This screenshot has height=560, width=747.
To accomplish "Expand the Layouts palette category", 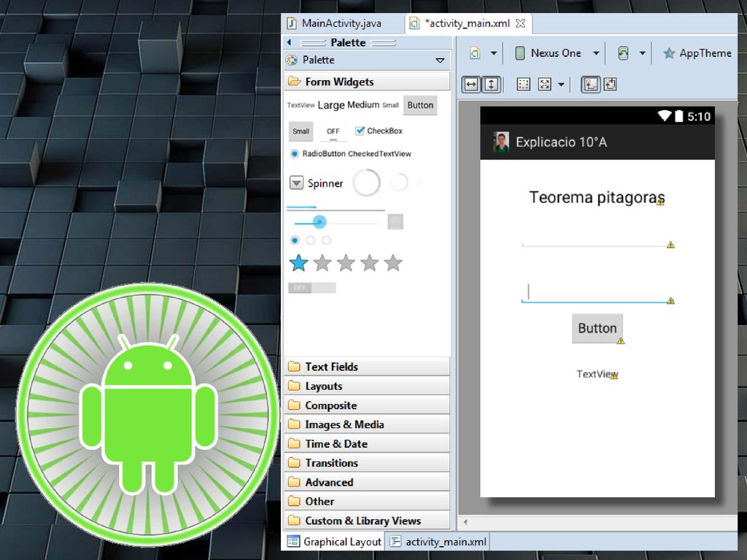I will click(368, 386).
